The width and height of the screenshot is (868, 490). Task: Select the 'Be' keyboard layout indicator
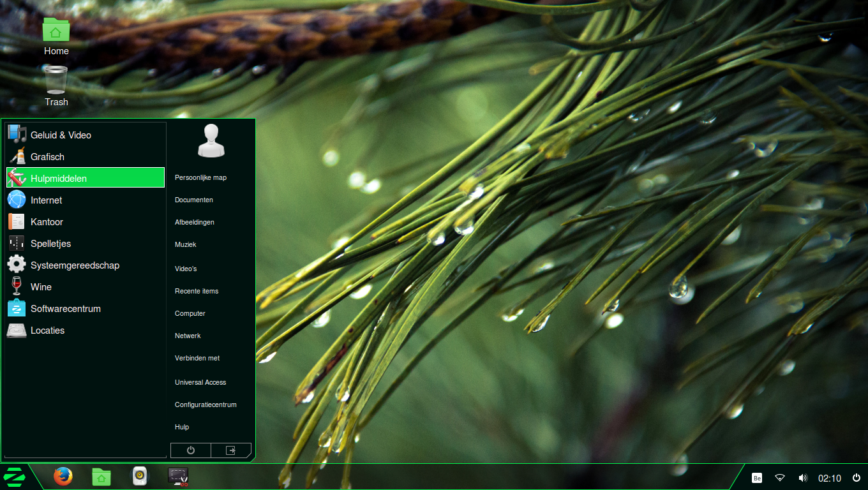(x=756, y=477)
